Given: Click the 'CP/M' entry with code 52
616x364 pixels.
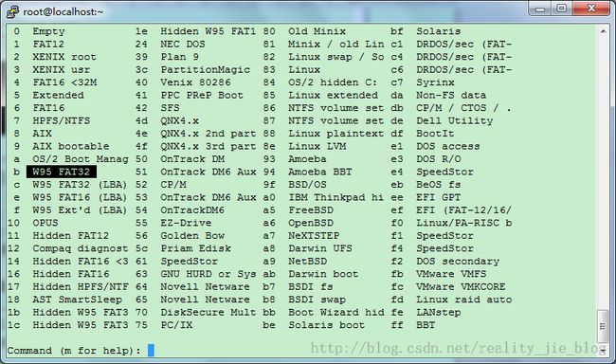Looking at the screenshot, I should click(173, 185).
